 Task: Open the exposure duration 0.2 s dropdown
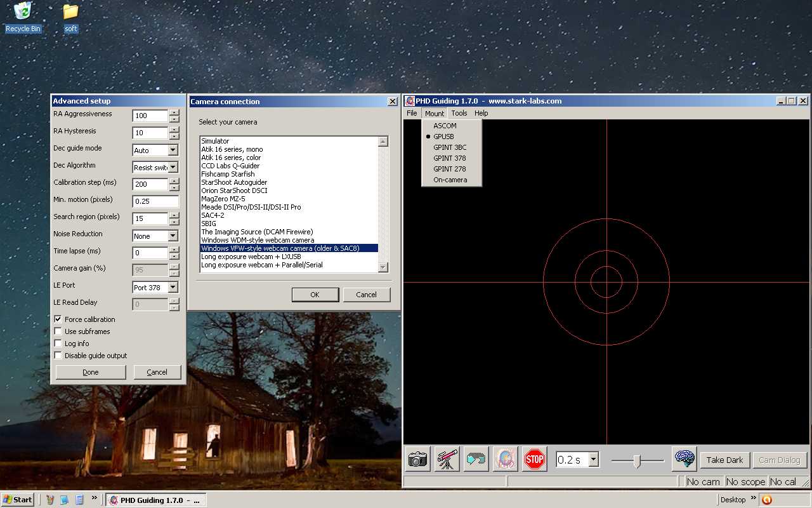(593, 460)
